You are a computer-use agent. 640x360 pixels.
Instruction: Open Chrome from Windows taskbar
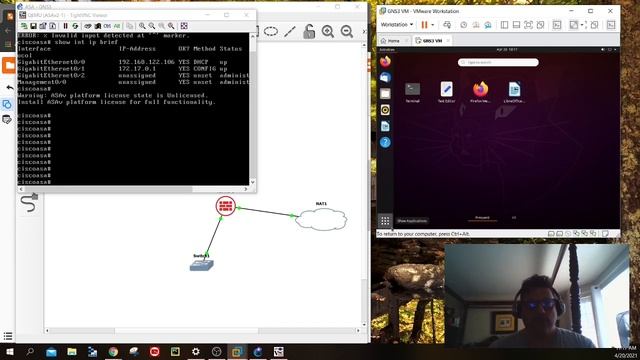113,351
